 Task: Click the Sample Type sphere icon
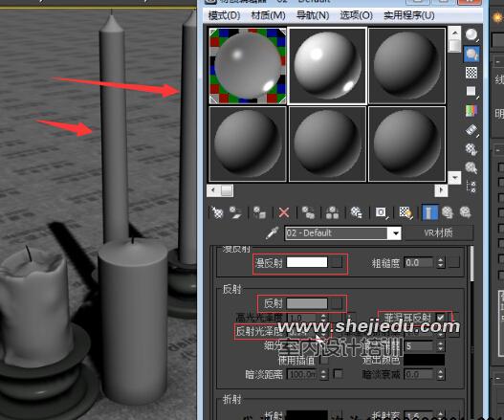(x=471, y=34)
